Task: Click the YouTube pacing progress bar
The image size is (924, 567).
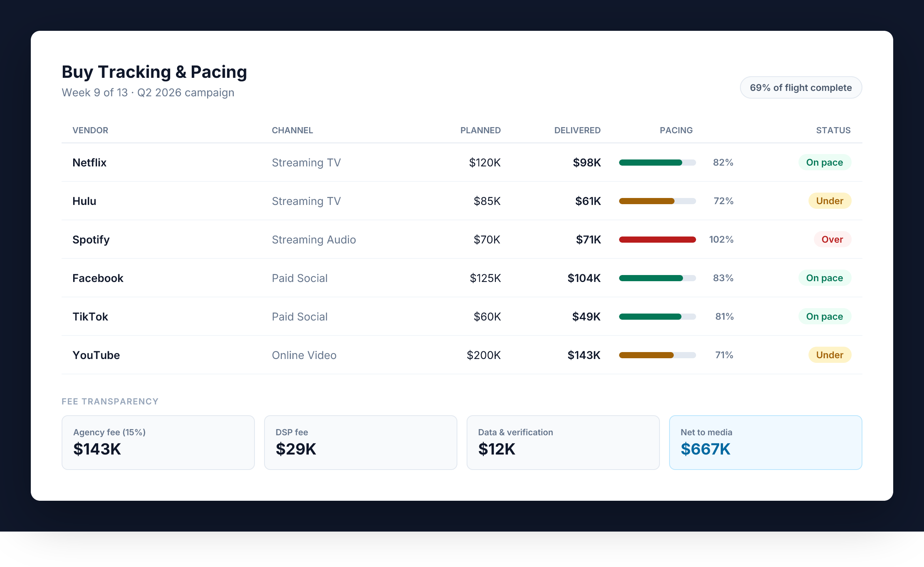Action: coord(657,355)
